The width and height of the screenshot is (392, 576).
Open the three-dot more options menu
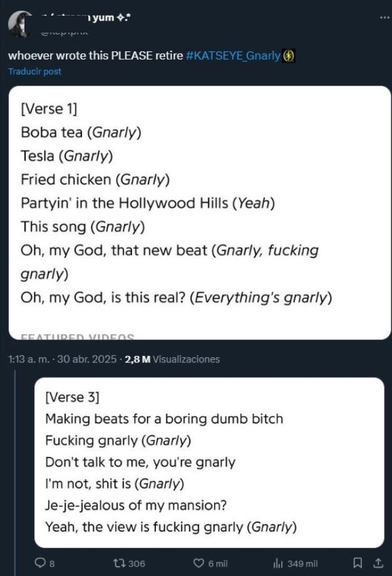[x=384, y=17]
